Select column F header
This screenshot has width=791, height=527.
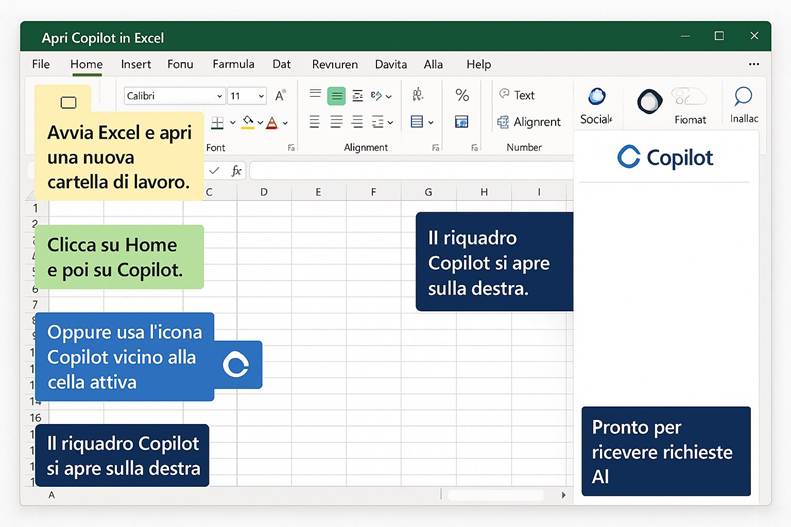[373, 192]
